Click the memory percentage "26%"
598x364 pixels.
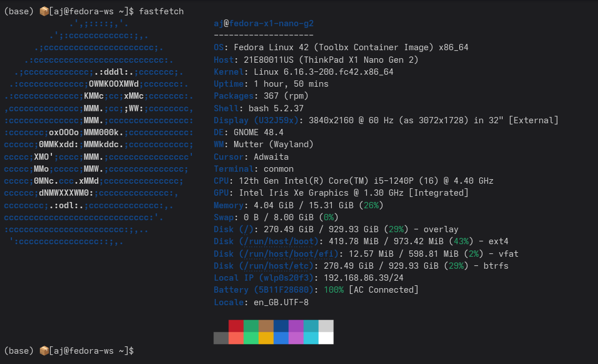(x=371, y=205)
